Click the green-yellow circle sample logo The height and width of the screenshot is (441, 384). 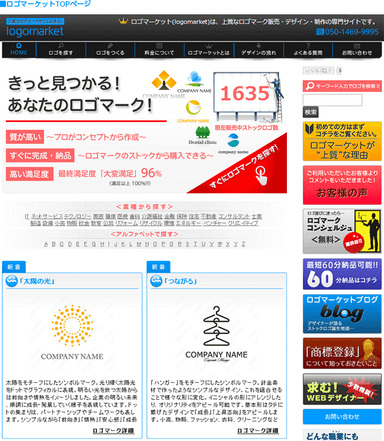193,108
